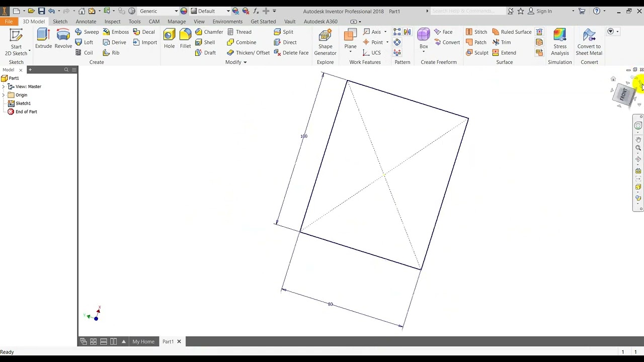Click the Split tool

pyautogui.click(x=283, y=32)
